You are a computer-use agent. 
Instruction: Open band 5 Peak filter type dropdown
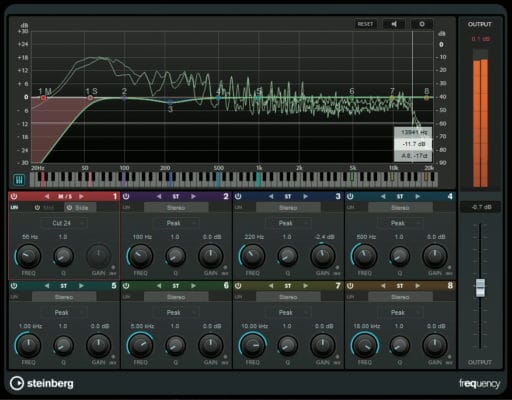[63, 312]
